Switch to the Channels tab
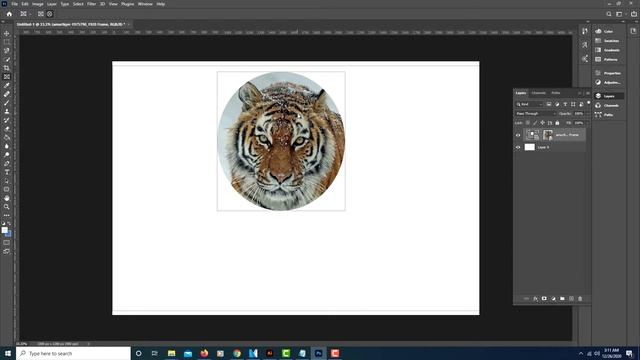The width and height of the screenshot is (640, 360). coord(539,93)
